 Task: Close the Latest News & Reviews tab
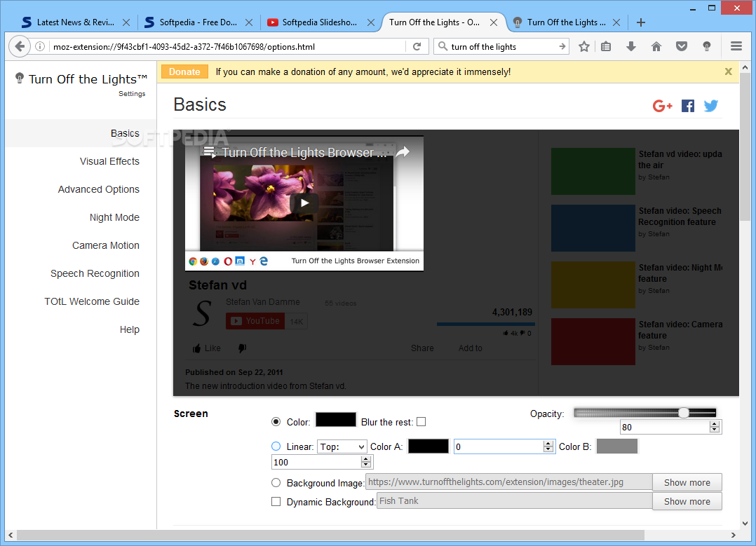click(126, 22)
